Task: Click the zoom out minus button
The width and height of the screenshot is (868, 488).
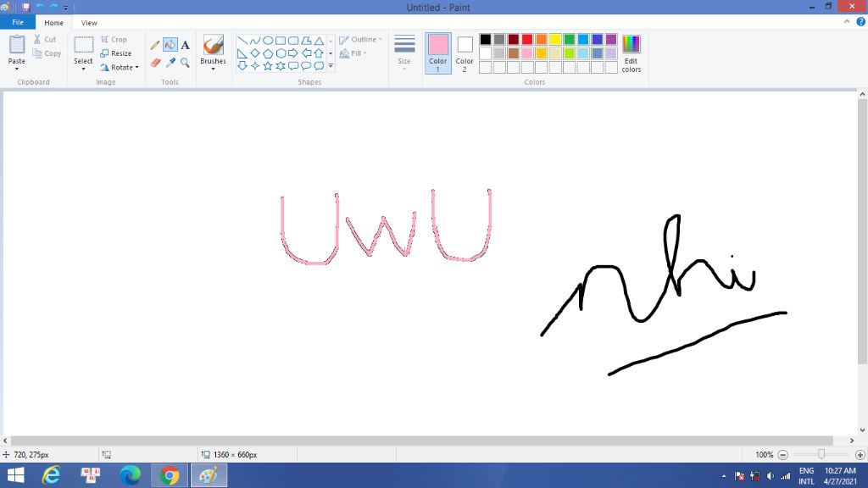Action: (x=782, y=454)
